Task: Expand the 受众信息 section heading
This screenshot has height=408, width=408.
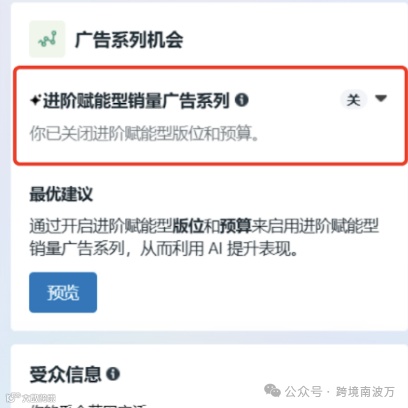Action: tap(65, 374)
